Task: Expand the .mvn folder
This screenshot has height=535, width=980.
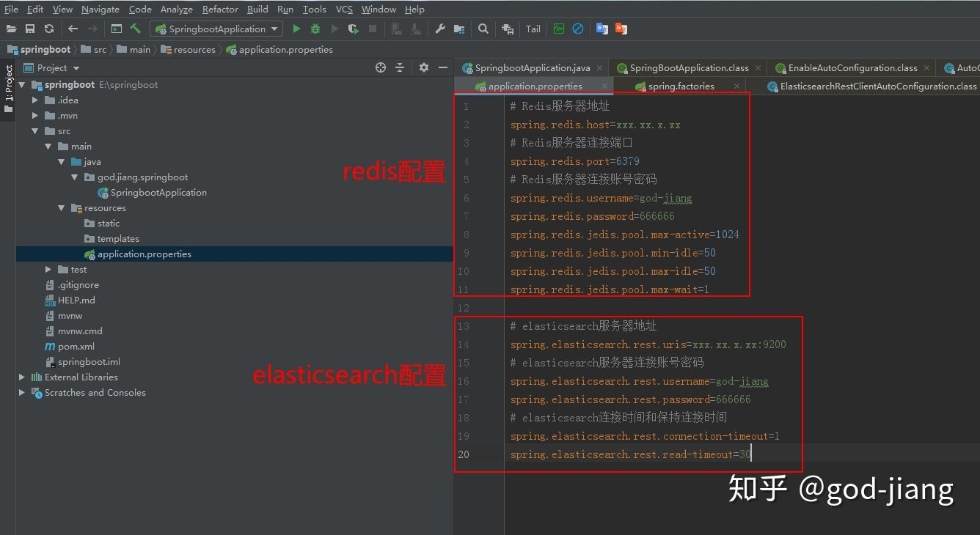Action: [x=35, y=116]
